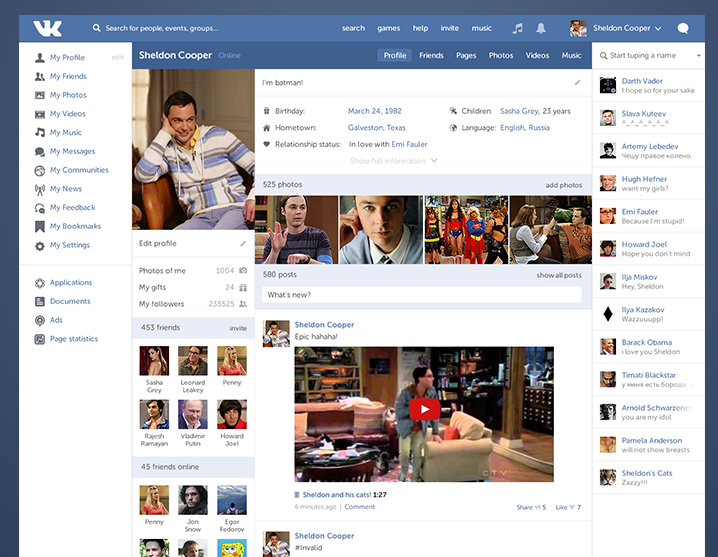Click the search magnifier icon in header

96,28
